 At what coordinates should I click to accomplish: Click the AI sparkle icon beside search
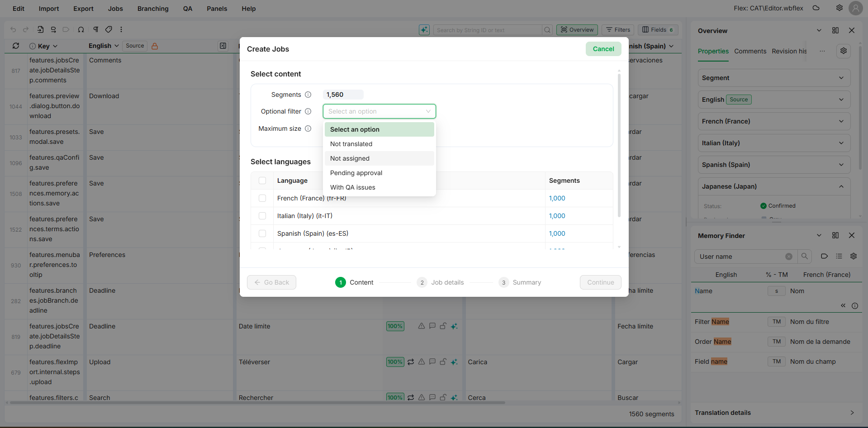click(x=424, y=30)
